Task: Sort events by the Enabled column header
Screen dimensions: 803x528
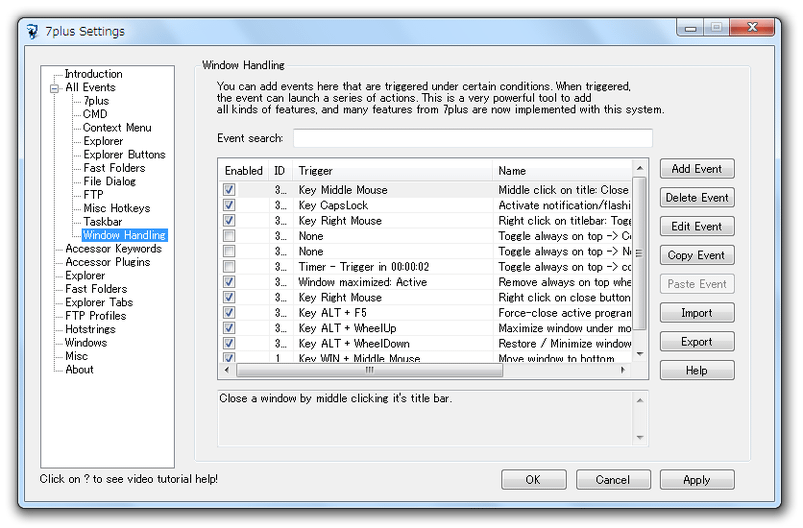Action: point(244,171)
